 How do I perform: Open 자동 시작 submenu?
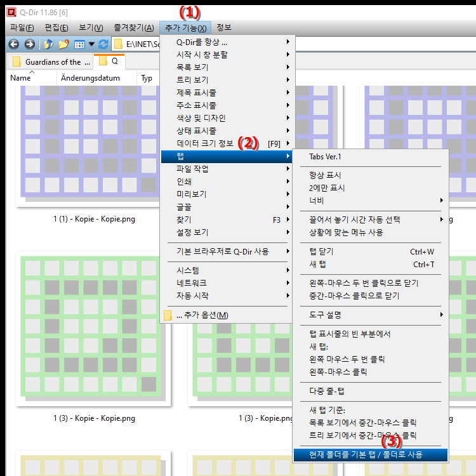pos(226,296)
